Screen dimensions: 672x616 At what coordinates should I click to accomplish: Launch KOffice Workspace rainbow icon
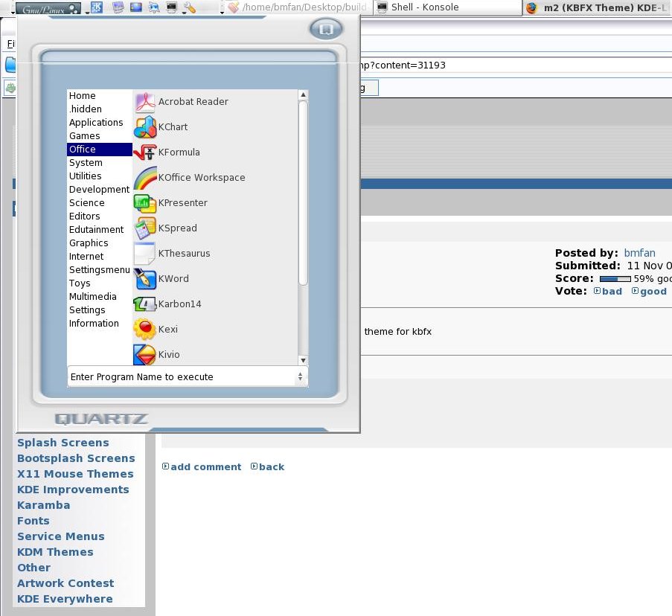tap(145, 177)
